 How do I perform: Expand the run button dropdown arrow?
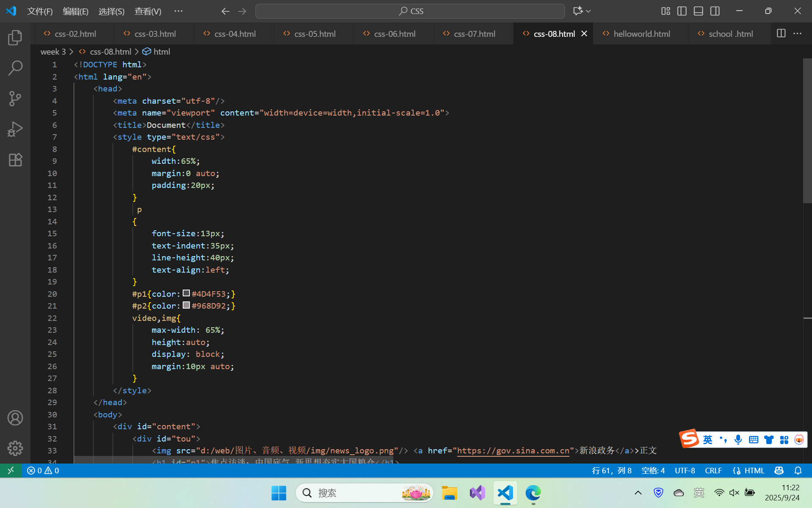pyautogui.click(x=588, y=11)
